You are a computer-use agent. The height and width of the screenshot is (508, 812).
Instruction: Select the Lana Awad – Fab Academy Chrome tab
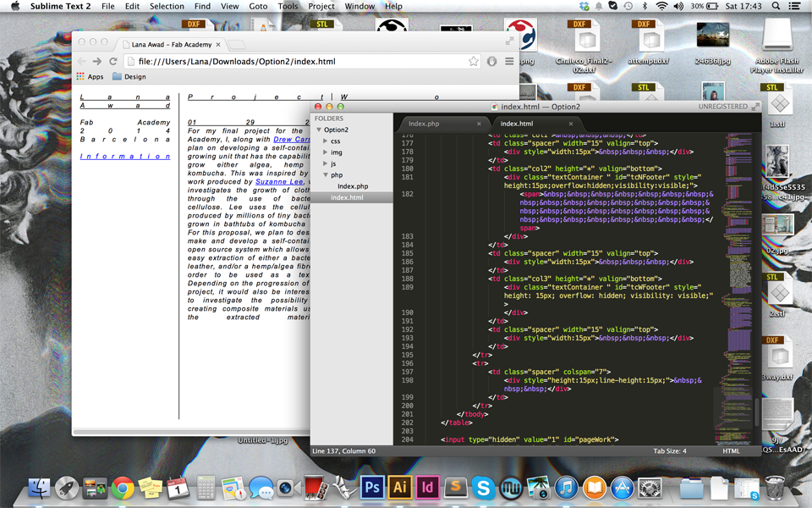point(171,45)
